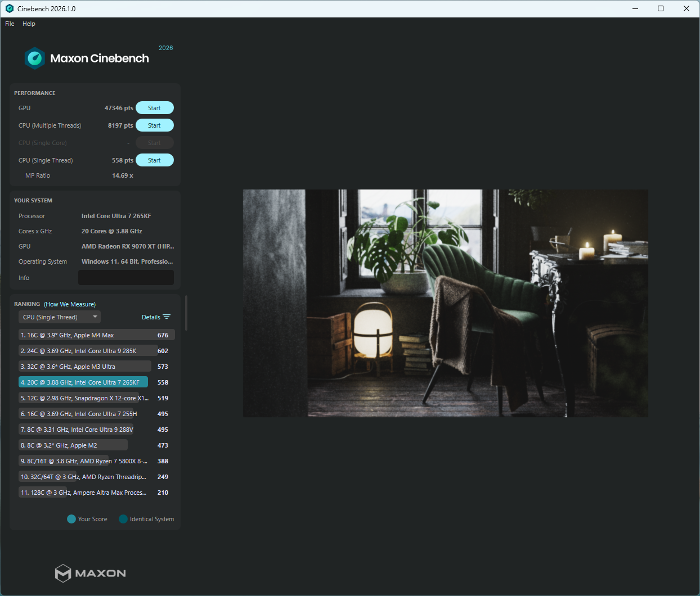Select ranking row Intel Core Ultra 9 288V
Image resolution: width=700 pixels, height=596 pixels.
tap(97, 430)
